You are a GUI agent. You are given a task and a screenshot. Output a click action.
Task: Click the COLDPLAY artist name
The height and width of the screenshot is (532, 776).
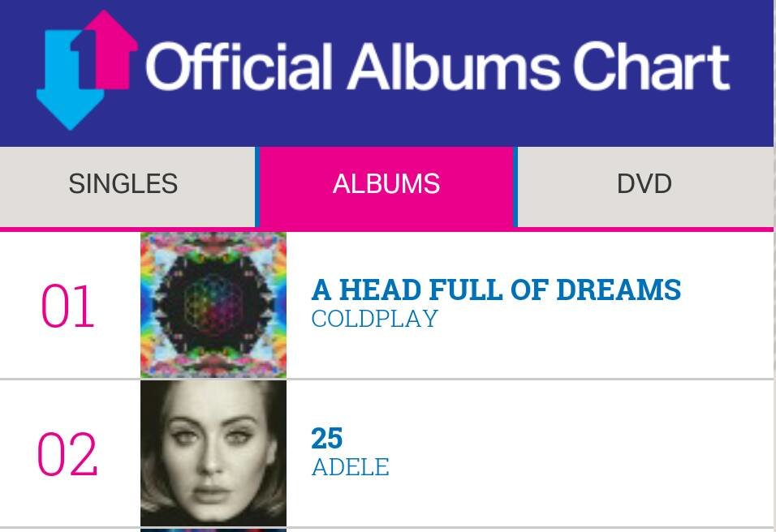point(375,319)
